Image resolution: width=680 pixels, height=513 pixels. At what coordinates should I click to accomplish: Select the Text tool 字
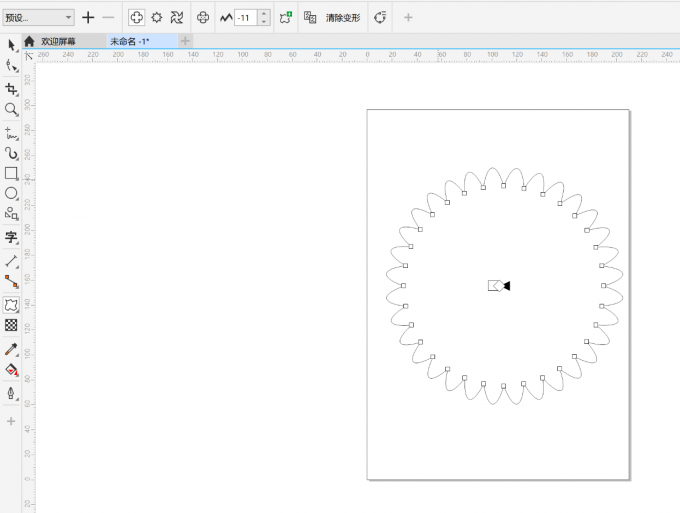(11, 237)
